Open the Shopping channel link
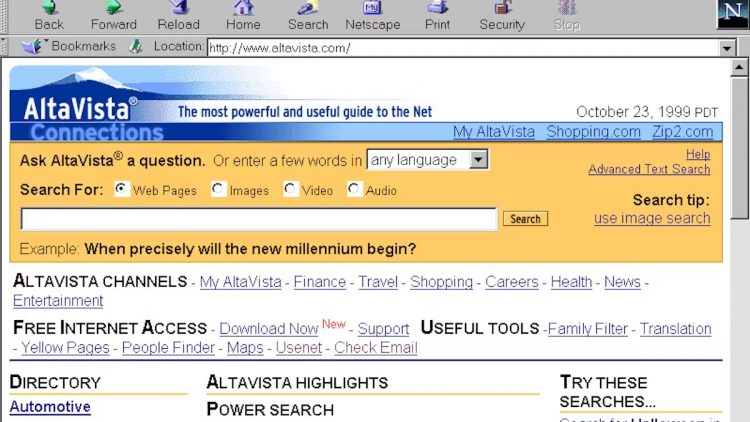Screen dimensions: 750x422 point(441,282)
